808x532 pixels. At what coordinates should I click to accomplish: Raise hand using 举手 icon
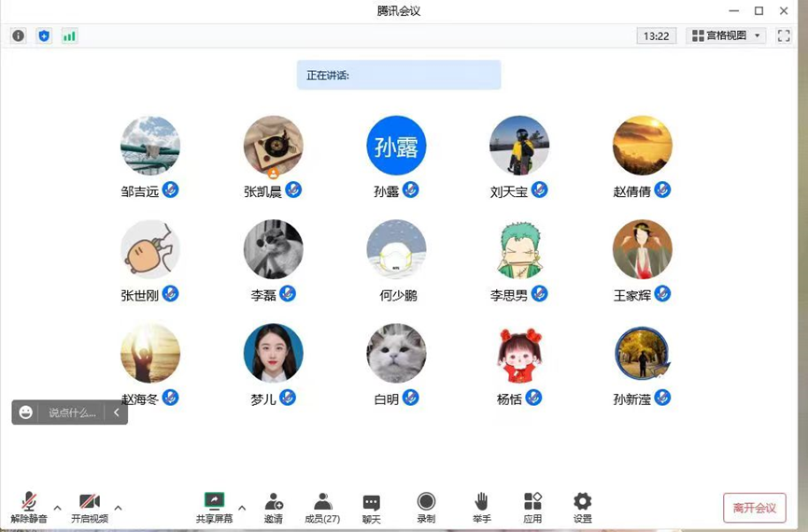click(x=481, y=507)
